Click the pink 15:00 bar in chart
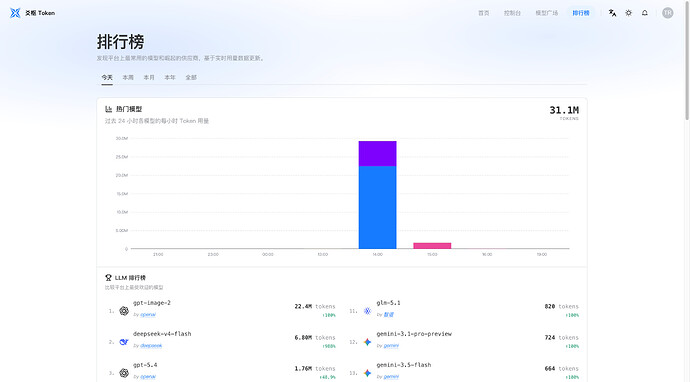The image size is (690, 382). 432,246
